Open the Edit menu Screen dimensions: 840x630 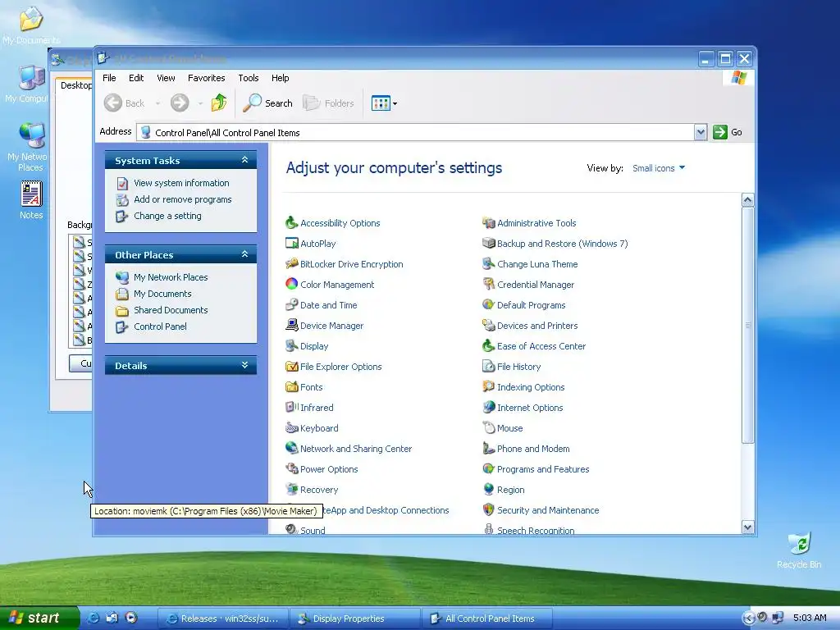pyautogui.click(x=136, y=78)
